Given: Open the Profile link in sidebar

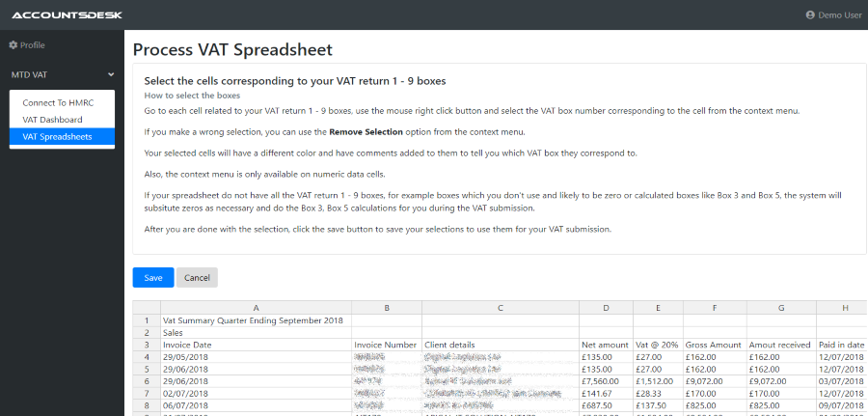Looking at the screenshot, I should click(x=32, y=45).
